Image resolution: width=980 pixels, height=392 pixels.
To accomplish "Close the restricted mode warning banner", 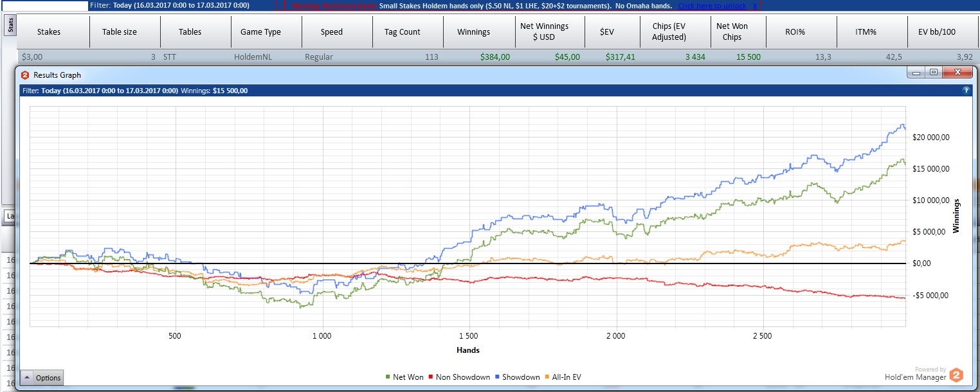I will [x=755, y=6].
